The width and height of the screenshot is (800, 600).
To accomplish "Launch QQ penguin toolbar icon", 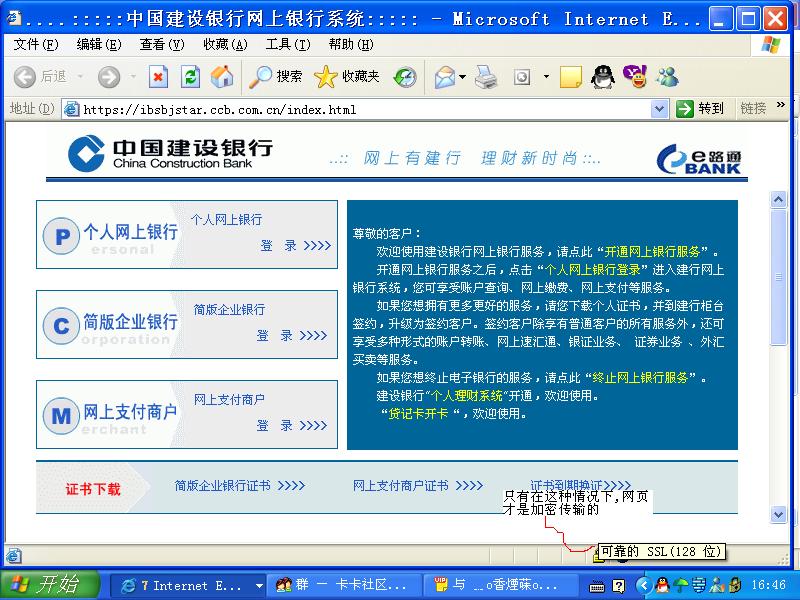I will coord(603,78).
